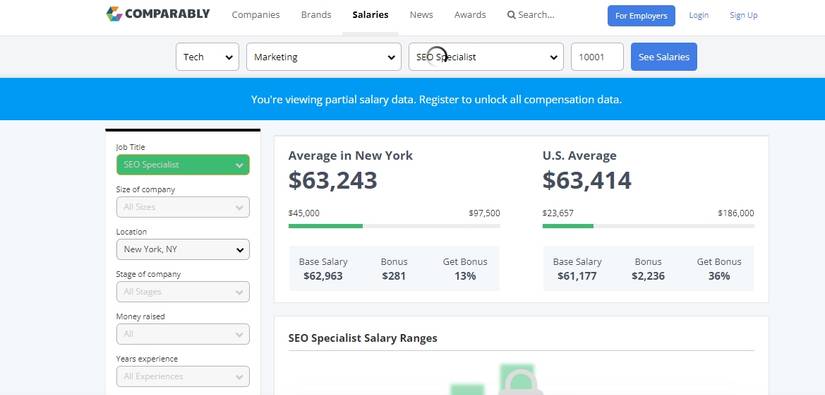825x395 pixels.
Task: Click the See Salaries button
Action: [664, 57]
